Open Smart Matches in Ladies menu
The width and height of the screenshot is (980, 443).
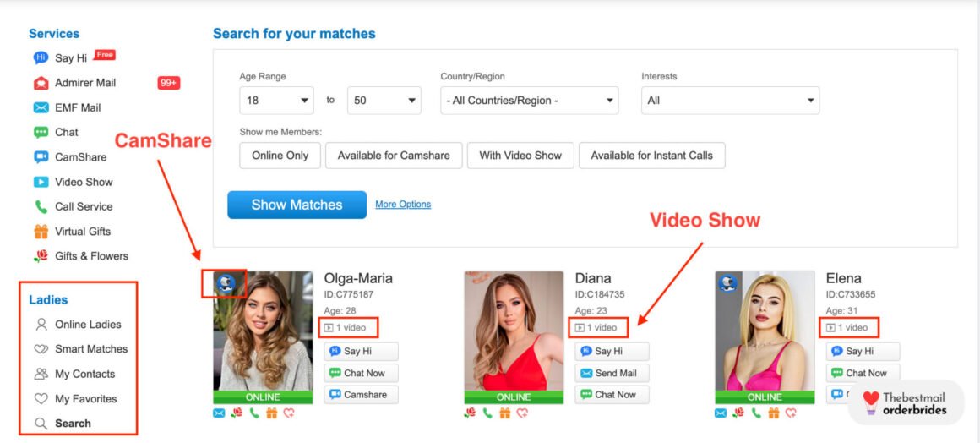pyautogui.click(x=91, y=349)
